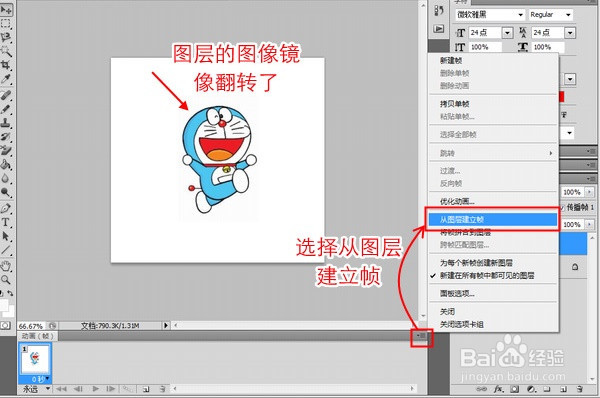600x398 pixels.
Task: Select the Brush tool
Action: tap(6, 109)
